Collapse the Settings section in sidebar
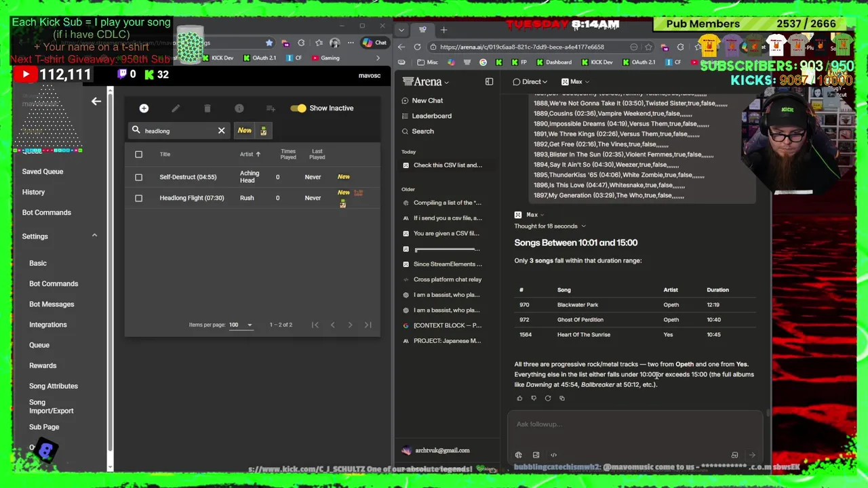Image resolution: width=868 pixels, height=488 pixels. pos(94,236)
